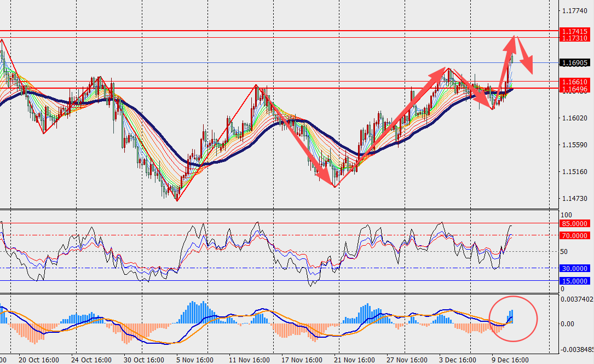Select the 9 Dec 16:00 date label
594x364 pixels.
click(510, 360)
